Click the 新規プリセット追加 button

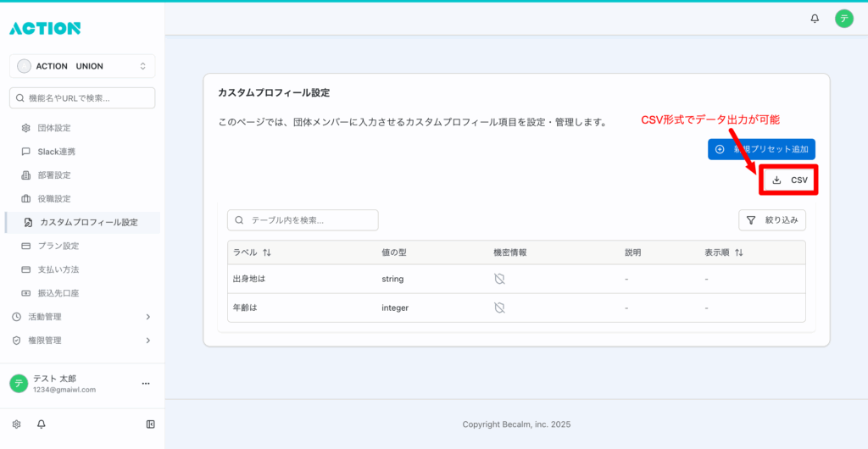click(761, 149)
